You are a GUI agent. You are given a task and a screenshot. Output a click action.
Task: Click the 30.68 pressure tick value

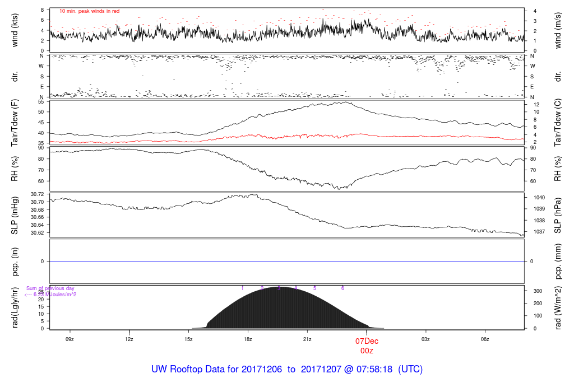pyautogui.click(x=38, y=210)
